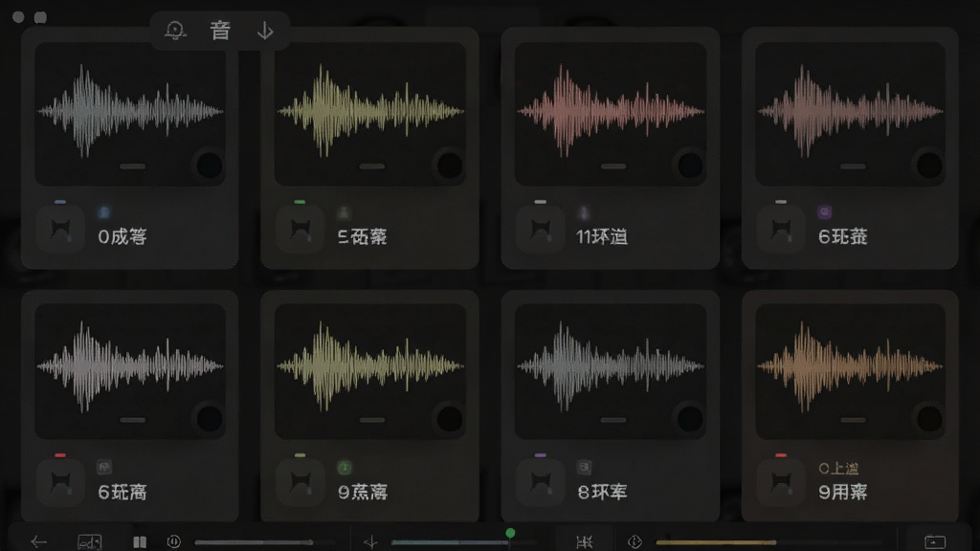
Task: Open the folder icon at the bottom bar's end
Action: coord(935,541)
